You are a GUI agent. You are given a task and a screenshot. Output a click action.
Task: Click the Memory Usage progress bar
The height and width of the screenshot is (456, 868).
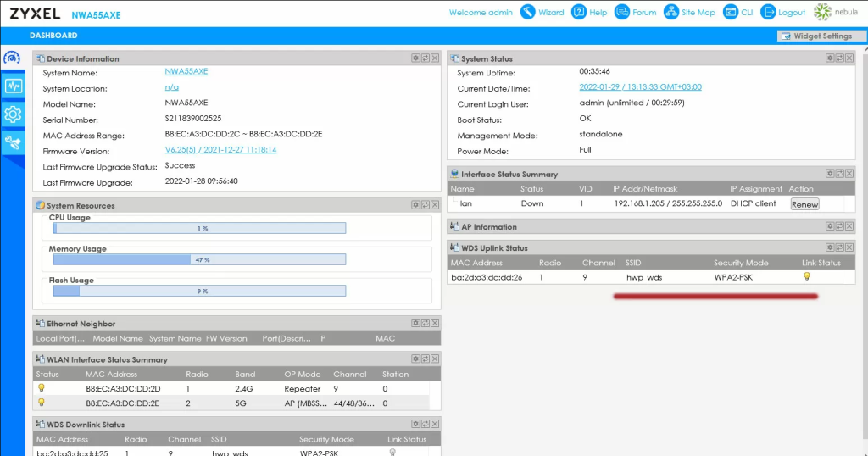[199, 260]
